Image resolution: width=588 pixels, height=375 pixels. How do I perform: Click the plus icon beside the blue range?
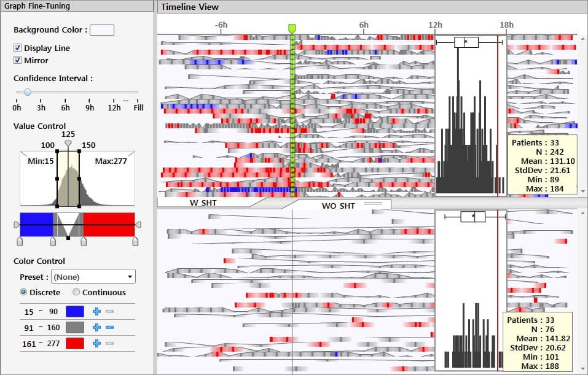point(96,312)
